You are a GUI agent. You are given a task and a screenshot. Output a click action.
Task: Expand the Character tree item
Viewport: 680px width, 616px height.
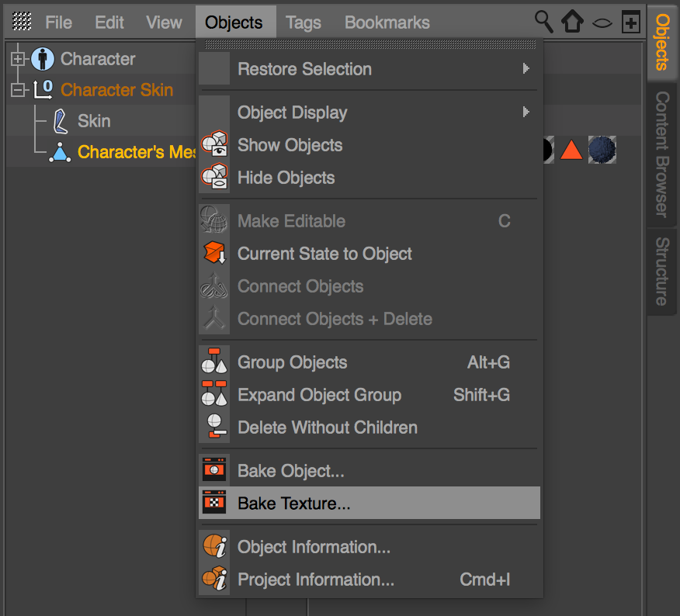[x=19, y=59]
